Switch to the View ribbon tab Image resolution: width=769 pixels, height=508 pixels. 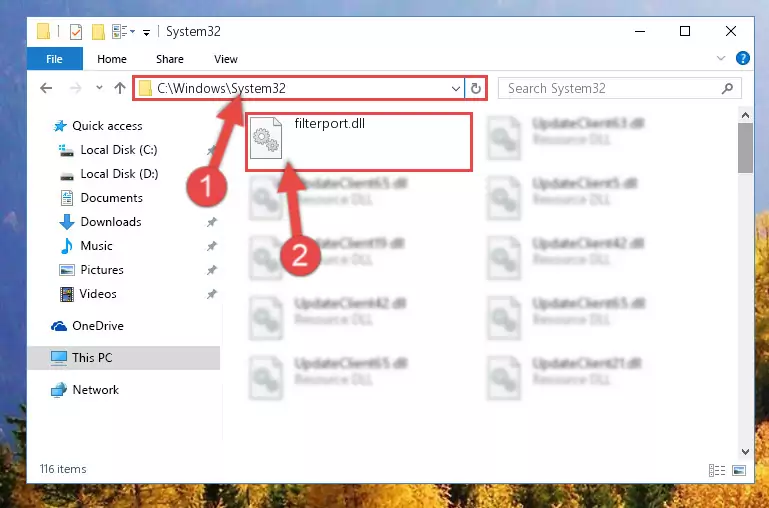point(226,59)
